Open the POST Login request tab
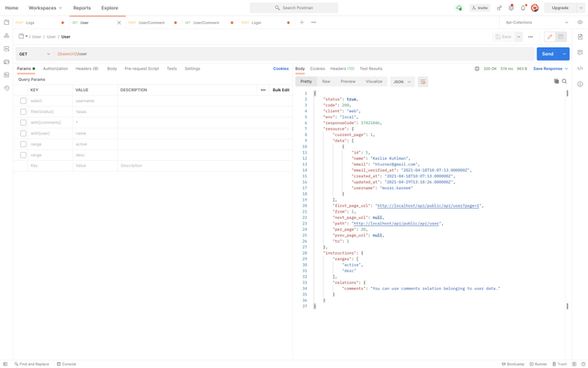 (x=266, y=23)
